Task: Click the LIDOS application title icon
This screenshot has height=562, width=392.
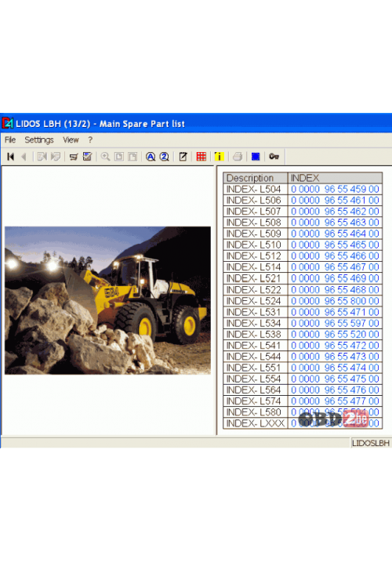Action: (x=8, y=123)
